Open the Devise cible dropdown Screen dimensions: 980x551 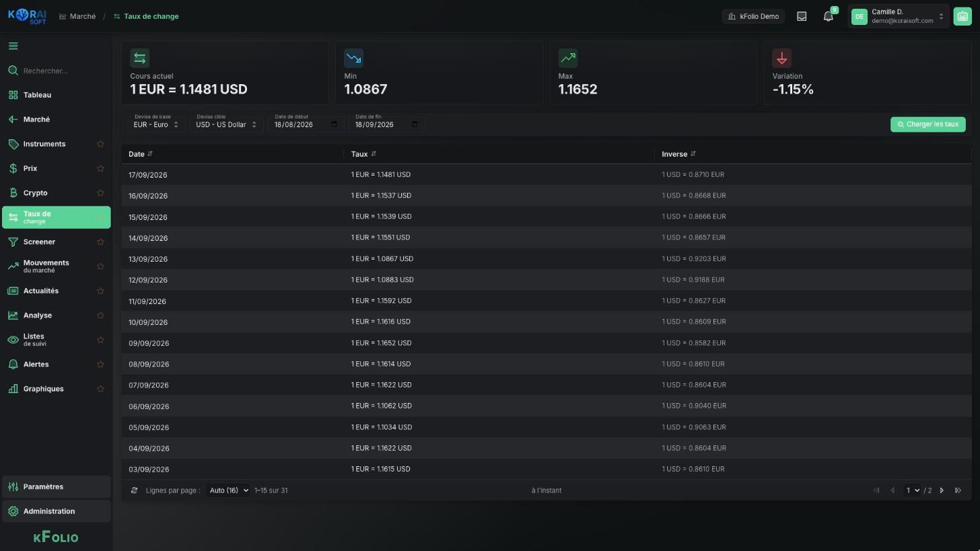(226, 124)
